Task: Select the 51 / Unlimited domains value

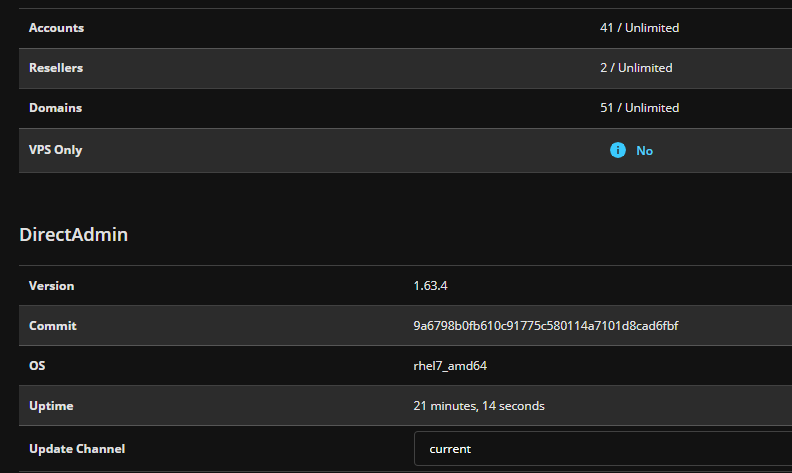Action: pos(639,108)
